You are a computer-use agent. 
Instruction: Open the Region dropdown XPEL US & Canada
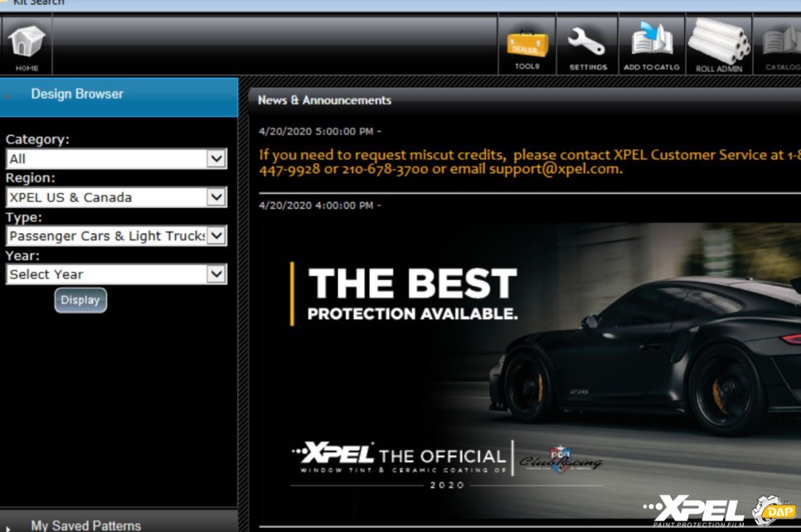216,197
